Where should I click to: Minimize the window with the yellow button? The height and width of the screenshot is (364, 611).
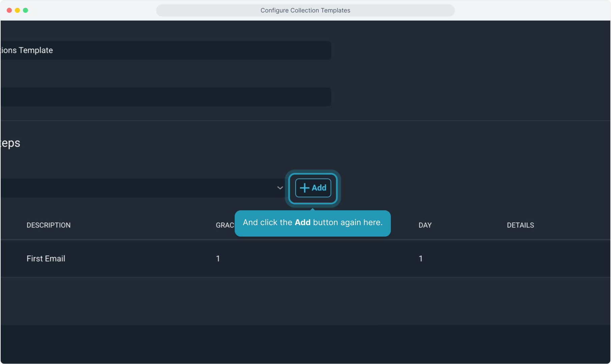click(17, 10)
